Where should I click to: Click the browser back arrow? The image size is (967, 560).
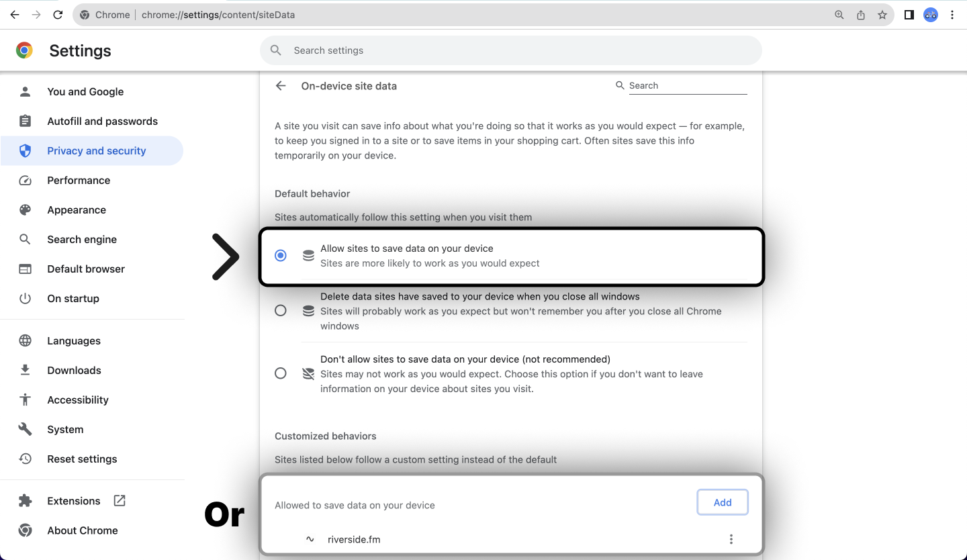[x=15, y=15]
